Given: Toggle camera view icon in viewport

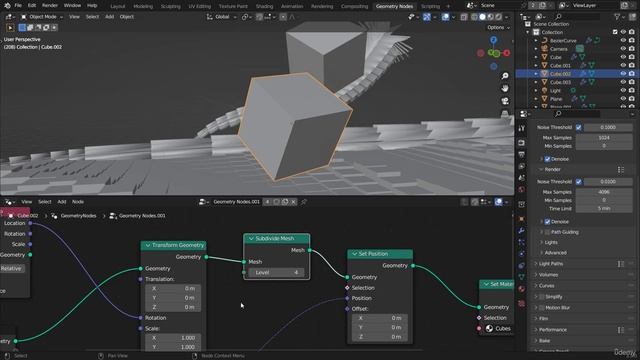Looking at the screenshot, I should 505,101.
